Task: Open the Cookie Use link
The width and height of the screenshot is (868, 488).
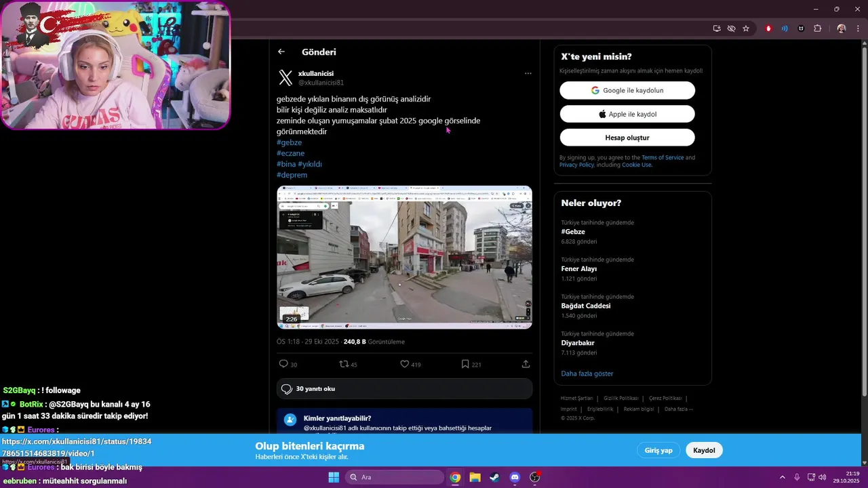Action: click(x=636, y=165)
